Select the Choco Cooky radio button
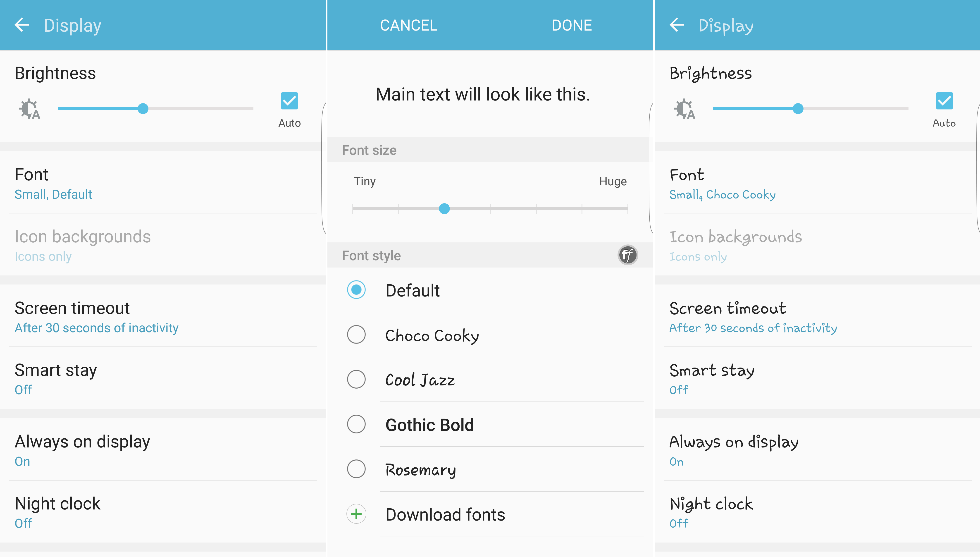Viewport: 980px width, 557px height. click(x=356, y=335)
